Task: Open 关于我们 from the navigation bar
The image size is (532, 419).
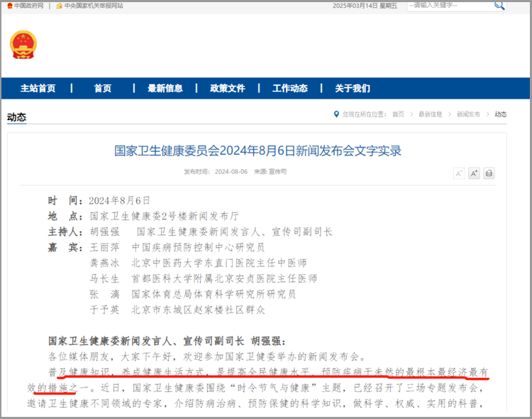Action: (x=353, y=89)
